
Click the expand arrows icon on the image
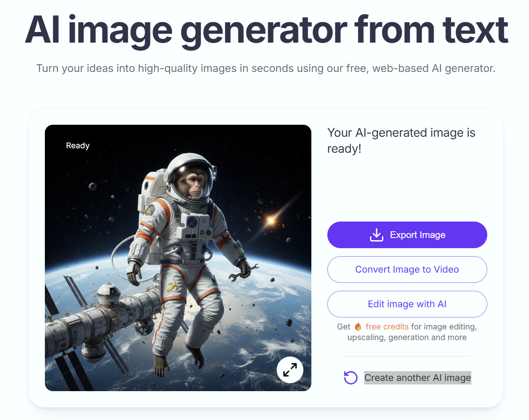[x=290, y=370]
